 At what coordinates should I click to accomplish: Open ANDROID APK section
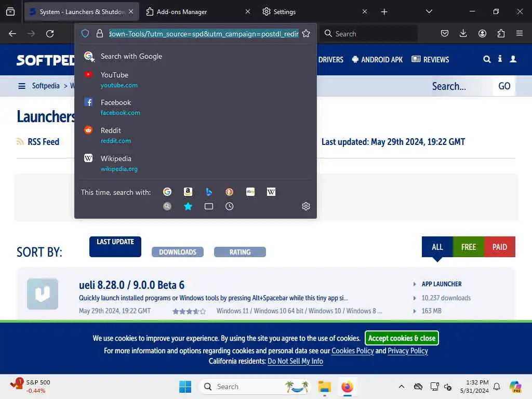coord(377,60)
